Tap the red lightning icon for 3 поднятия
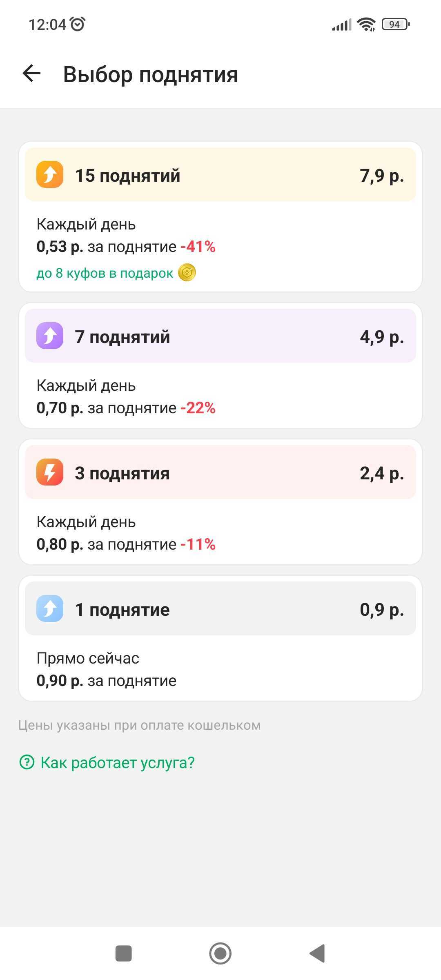Screen dimensions: 441x980 pos(50,472)
